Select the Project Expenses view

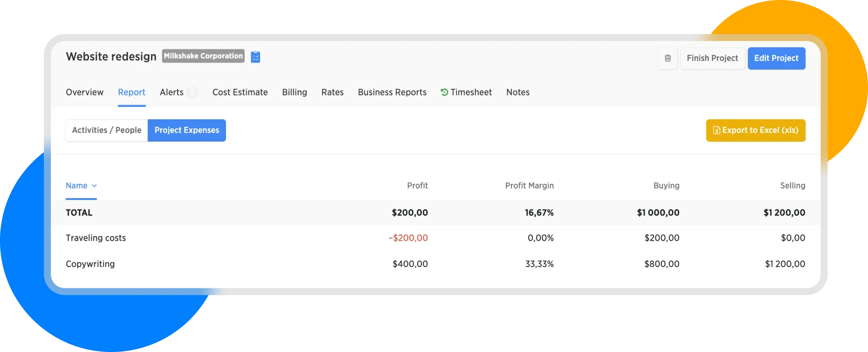coord(187,130)
